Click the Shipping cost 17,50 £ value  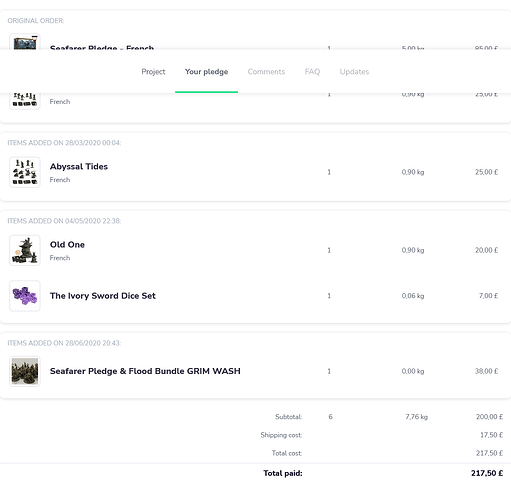pyautogui.click(x=491, y=435)
